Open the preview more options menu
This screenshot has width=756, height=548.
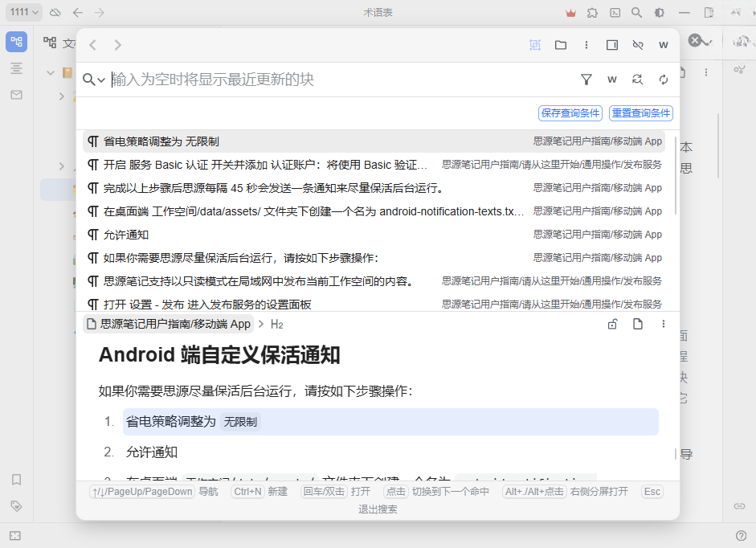664,324
